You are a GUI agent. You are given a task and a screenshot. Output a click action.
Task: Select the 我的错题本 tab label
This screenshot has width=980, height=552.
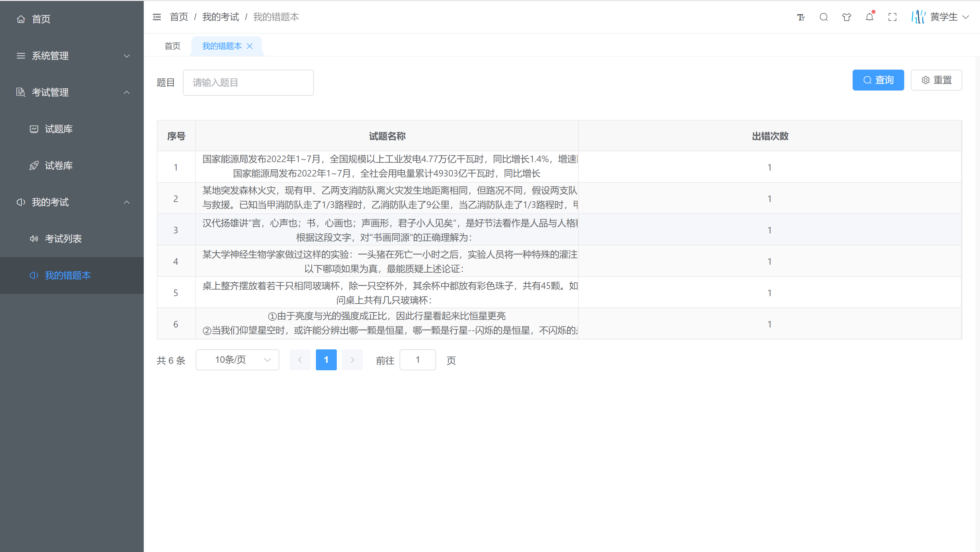pyautogui.click(x=222, y=46)
